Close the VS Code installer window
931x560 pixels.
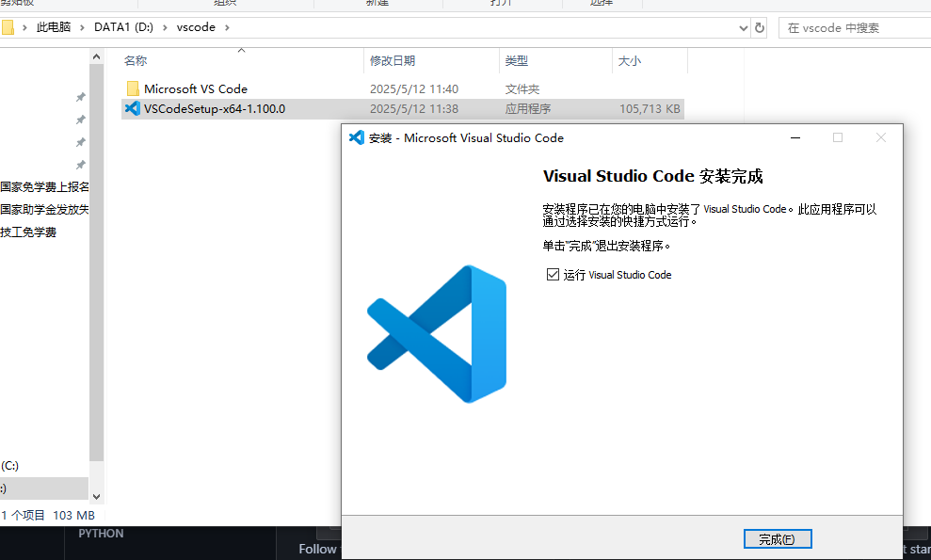881,137
